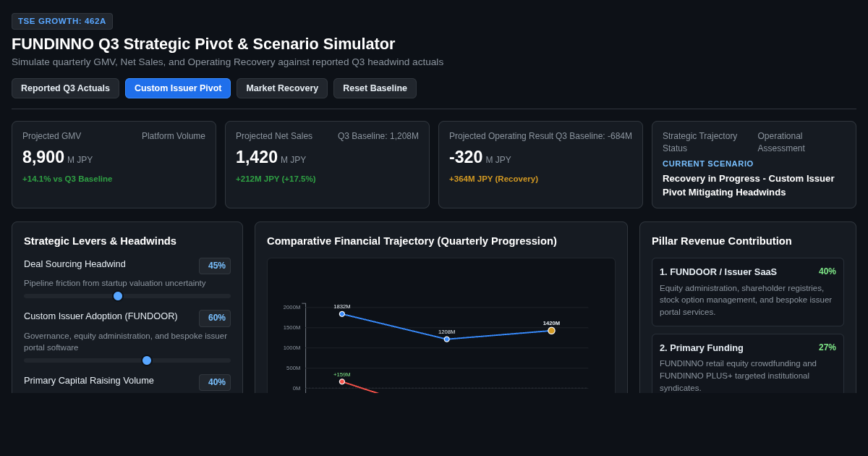Click the 40% FUNDOOR contribution percentage
The height and width of the screenshot is (456, 868).
(827, 271)
